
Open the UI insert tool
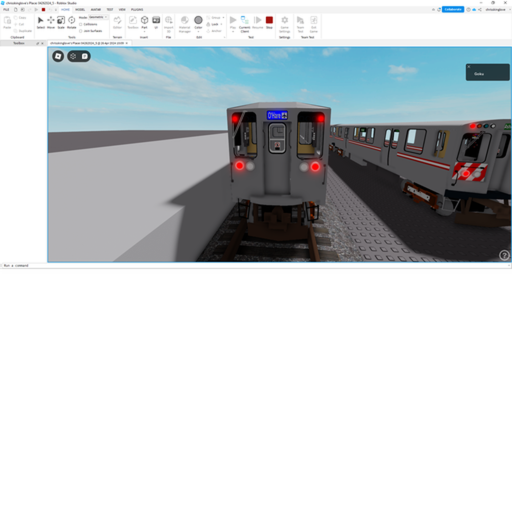(156, 22)
